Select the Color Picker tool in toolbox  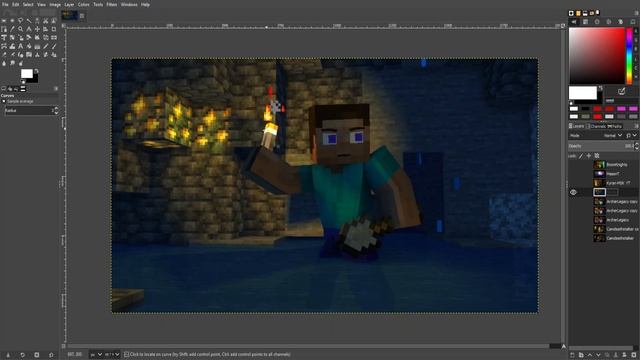coord(12,29)
